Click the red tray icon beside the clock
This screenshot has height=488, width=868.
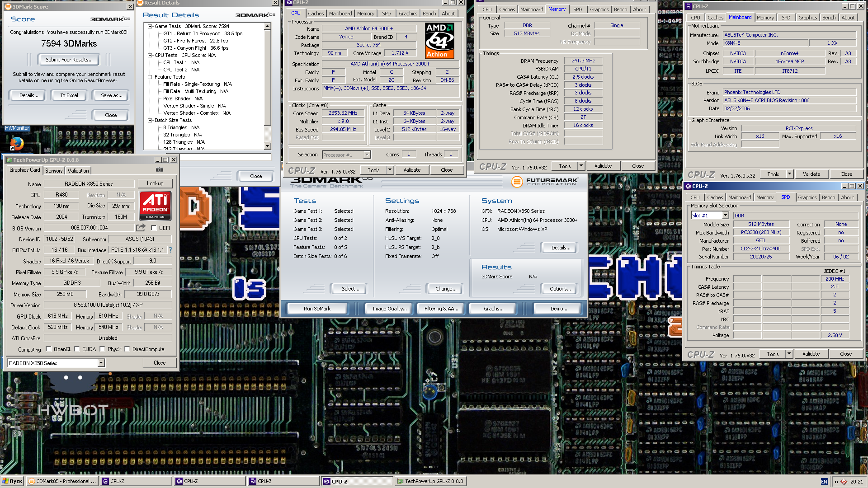(x=844, y=482)
